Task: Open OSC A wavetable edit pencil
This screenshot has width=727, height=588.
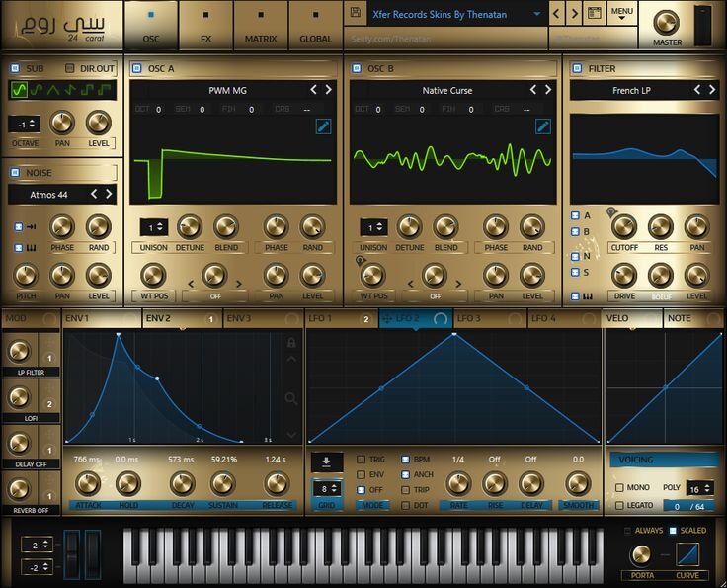Action: tap(323, 126)
